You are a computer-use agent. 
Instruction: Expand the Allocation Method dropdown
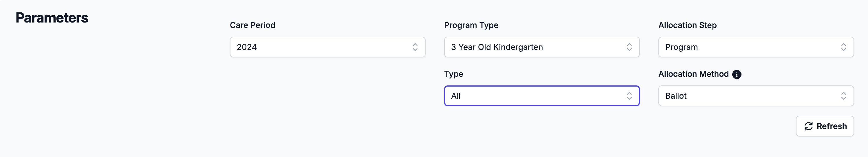(x=756, y=96)
